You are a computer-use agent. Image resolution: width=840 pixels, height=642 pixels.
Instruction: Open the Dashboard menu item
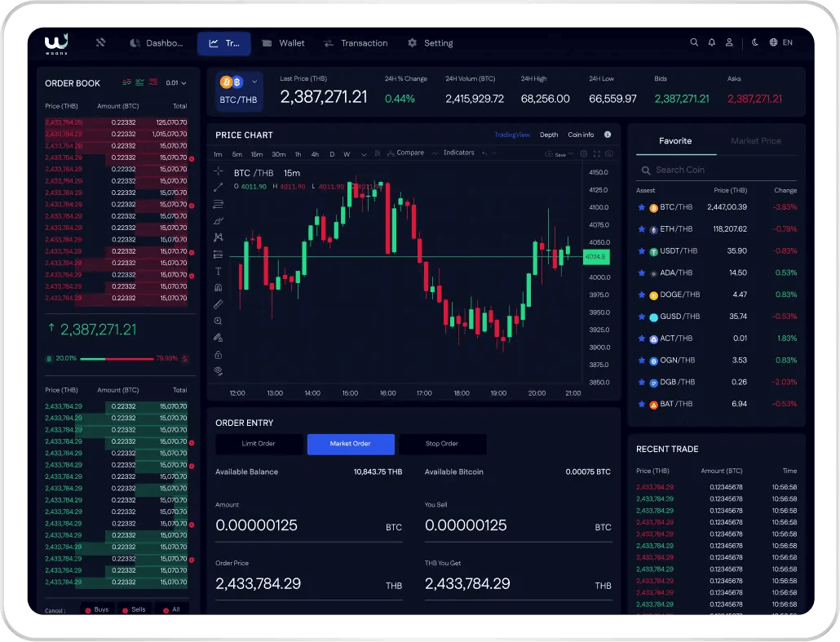[157, 43]
